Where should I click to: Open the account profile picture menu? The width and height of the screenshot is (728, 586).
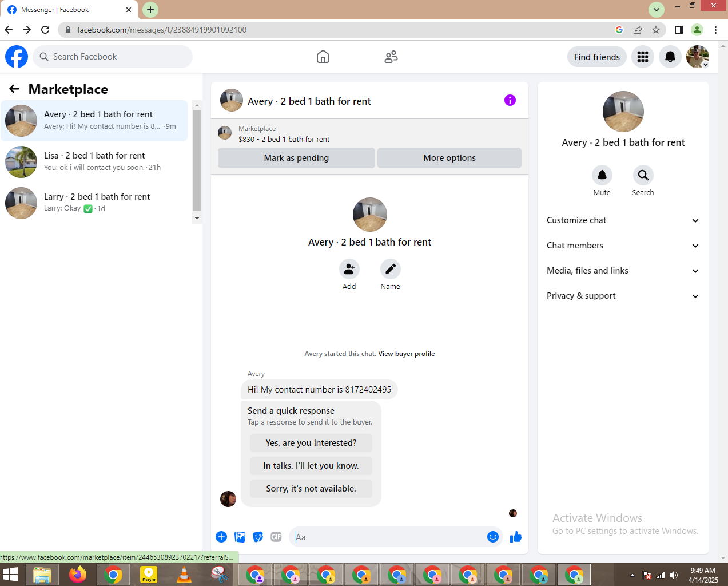[x=698, y=57]
